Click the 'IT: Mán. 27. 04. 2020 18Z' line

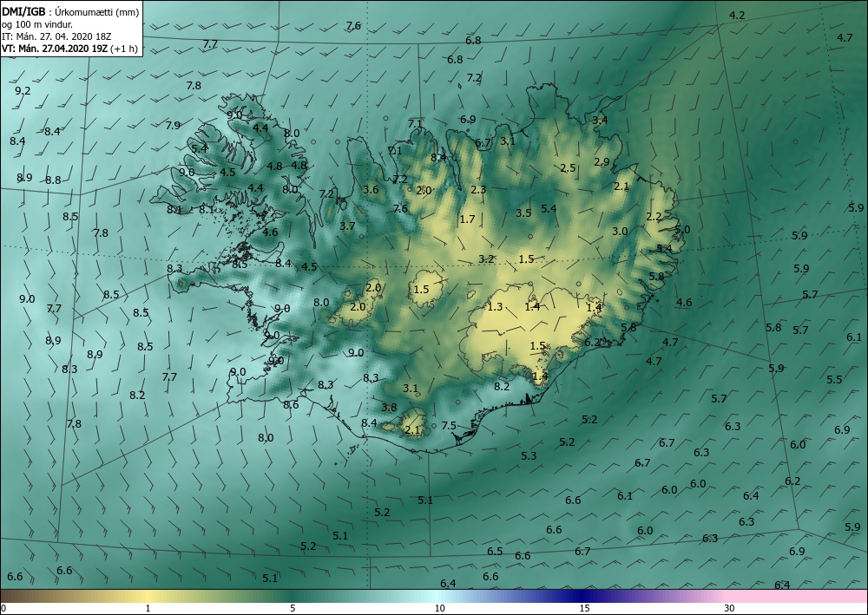[56, 36]
